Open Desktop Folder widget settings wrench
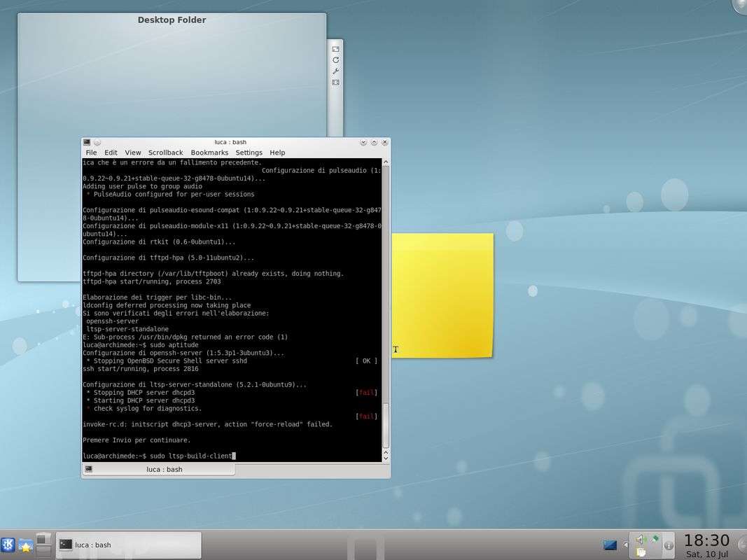The width and height of the screenshot is (747, 560). (x=335, y=71)
